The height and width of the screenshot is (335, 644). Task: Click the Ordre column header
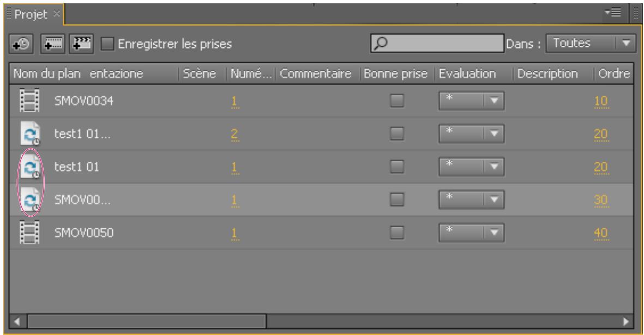(x=613, y=74)
